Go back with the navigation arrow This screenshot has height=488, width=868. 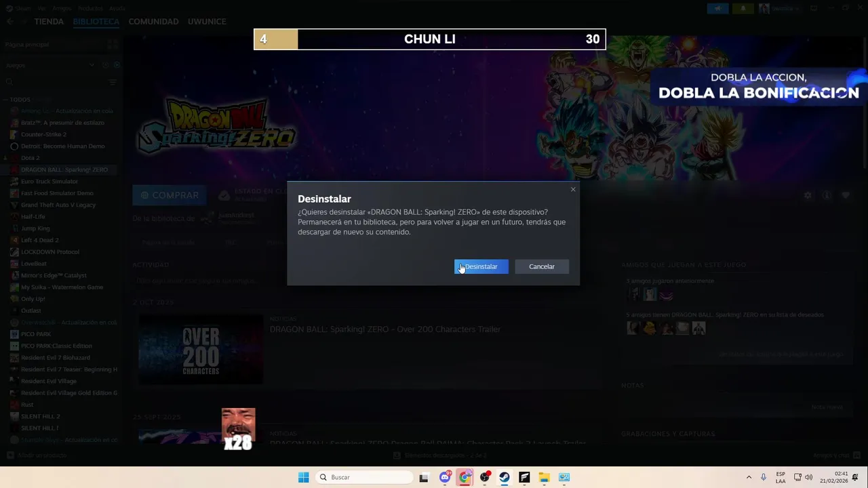coord(9,22)
